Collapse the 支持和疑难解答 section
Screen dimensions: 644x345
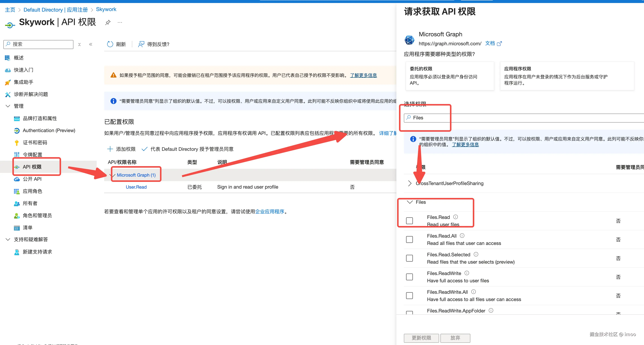[8, 240]
